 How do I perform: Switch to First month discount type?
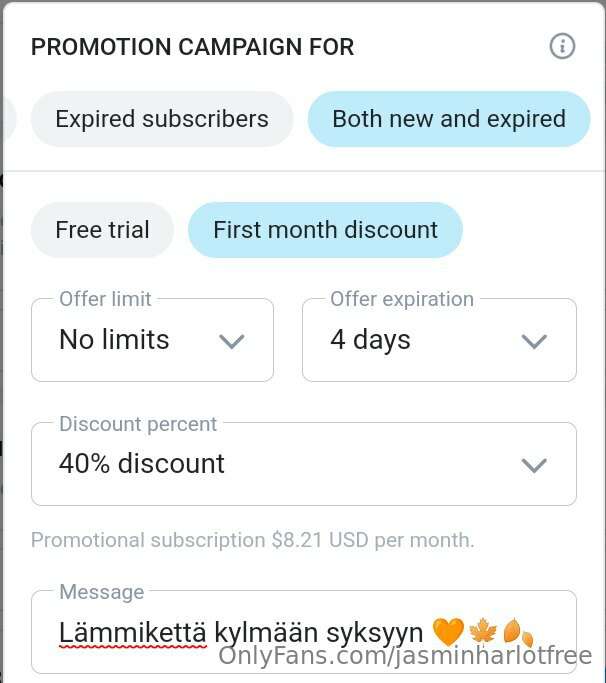point(325,230)
